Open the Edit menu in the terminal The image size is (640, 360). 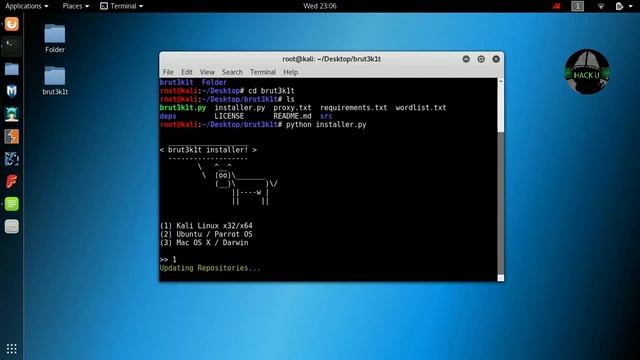[x=187, y=72]
